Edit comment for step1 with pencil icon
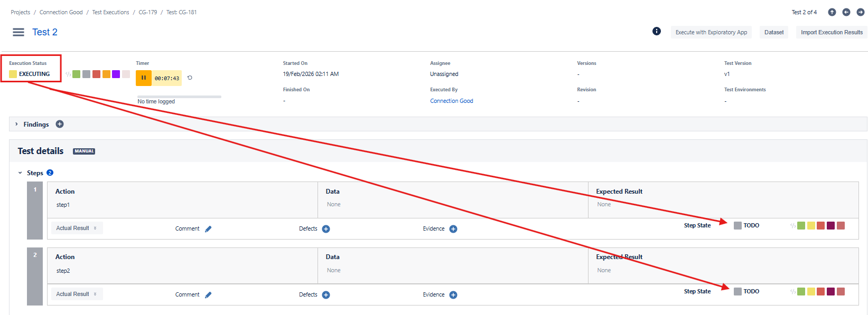The image size is (868, 315). click(x=208, y=229)
